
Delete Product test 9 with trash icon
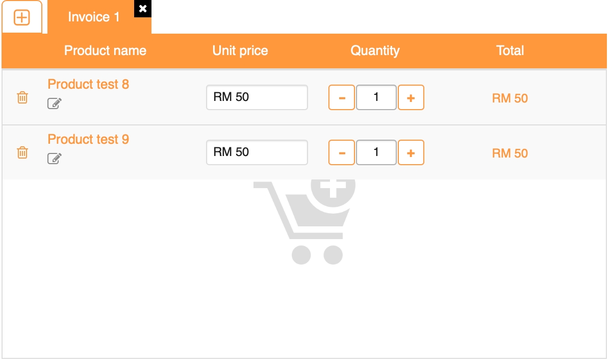pyautogui.click(x=22, y=152)
